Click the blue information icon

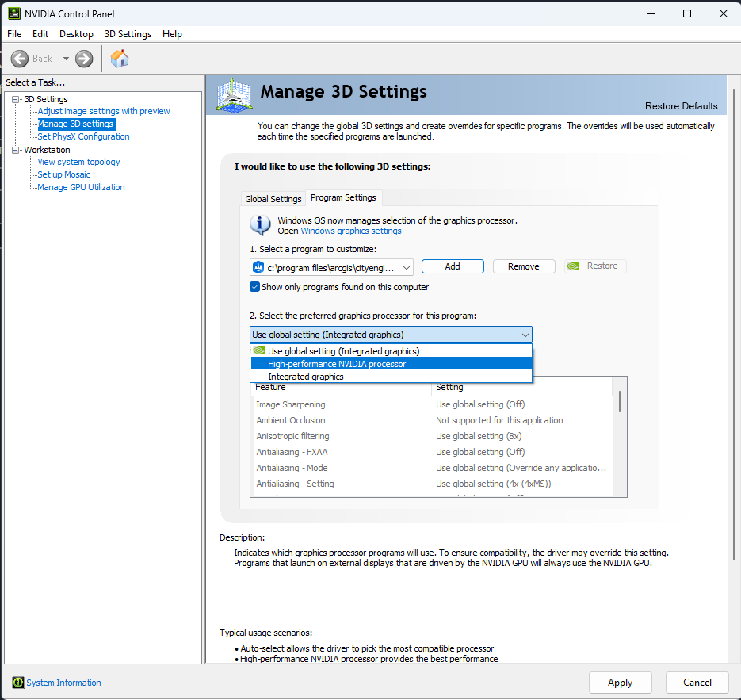pyautogui.click(x=260, y=225)
